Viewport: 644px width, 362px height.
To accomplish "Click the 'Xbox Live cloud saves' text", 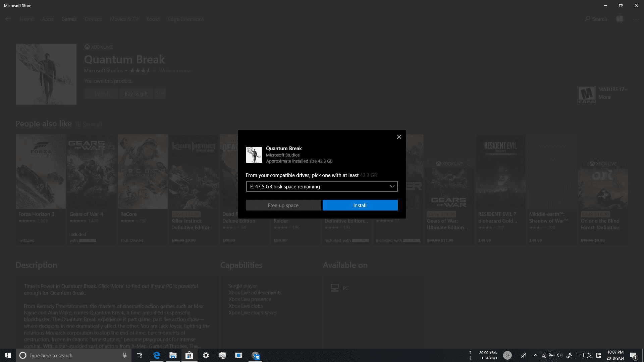I will 253,313.
